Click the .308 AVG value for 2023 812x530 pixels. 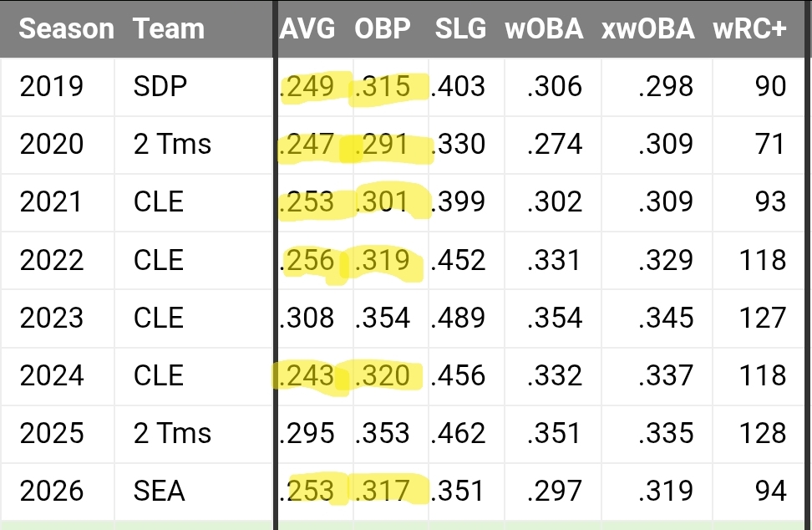coord(307,318)
